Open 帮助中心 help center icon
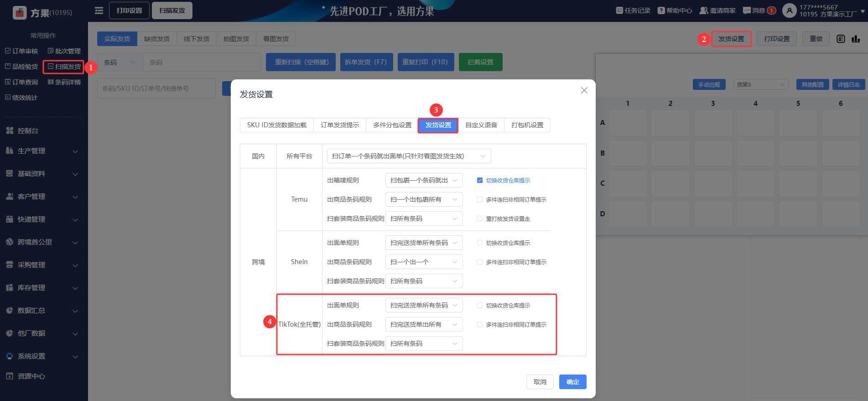The height and width of the screenshot is (401, 868). 661,10
